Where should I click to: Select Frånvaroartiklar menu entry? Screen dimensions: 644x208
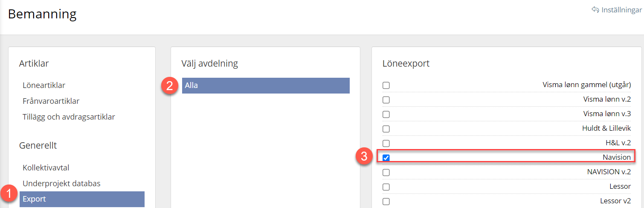[x=51, y=101]
